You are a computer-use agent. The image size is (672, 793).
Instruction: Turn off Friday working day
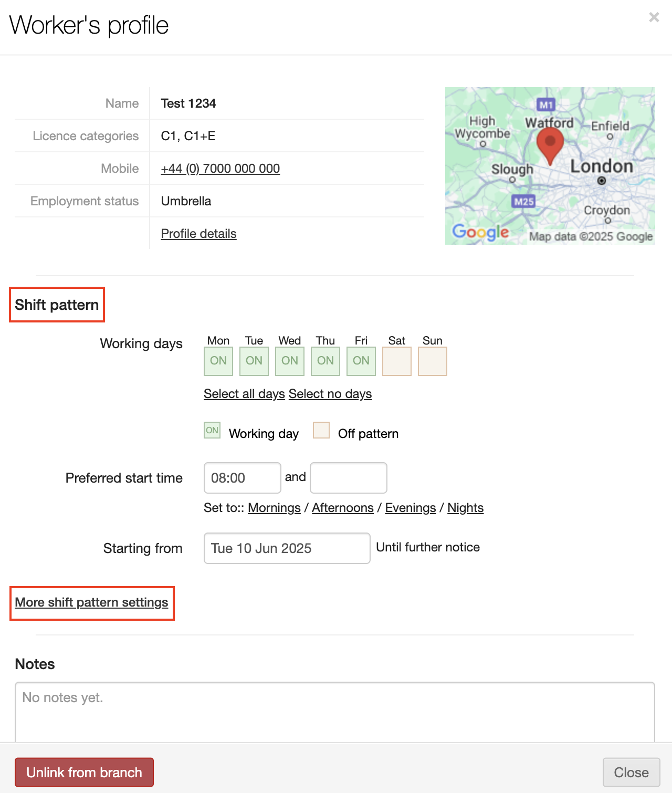coord(361,361)
